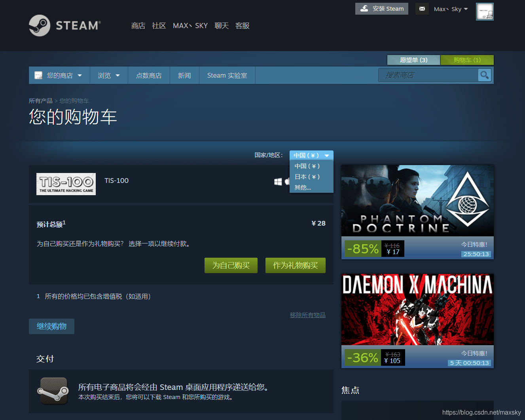Click the -36% discount badge
This screenshot has width=525, height=420.
pos(363,357)
